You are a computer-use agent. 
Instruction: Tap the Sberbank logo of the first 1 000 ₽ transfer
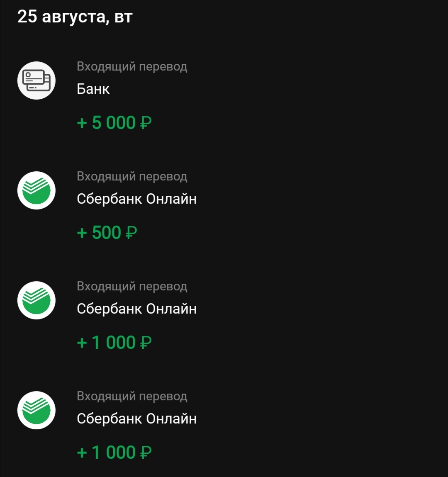click(x=37, y=300)
